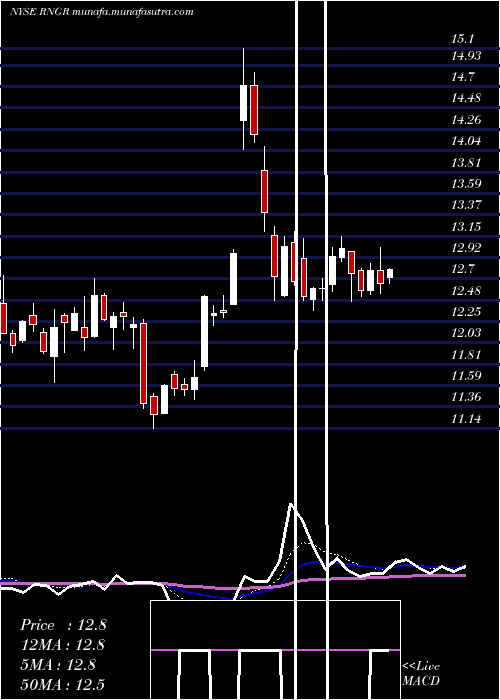Click the highest white candlestick near 14.7

click(x=243, y=103)
